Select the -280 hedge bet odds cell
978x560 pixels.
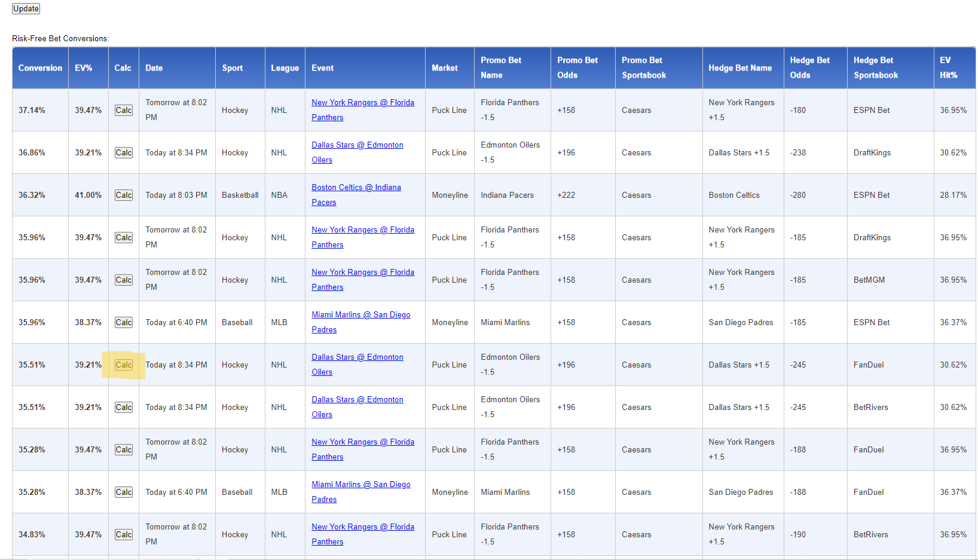tap(815, 195)
